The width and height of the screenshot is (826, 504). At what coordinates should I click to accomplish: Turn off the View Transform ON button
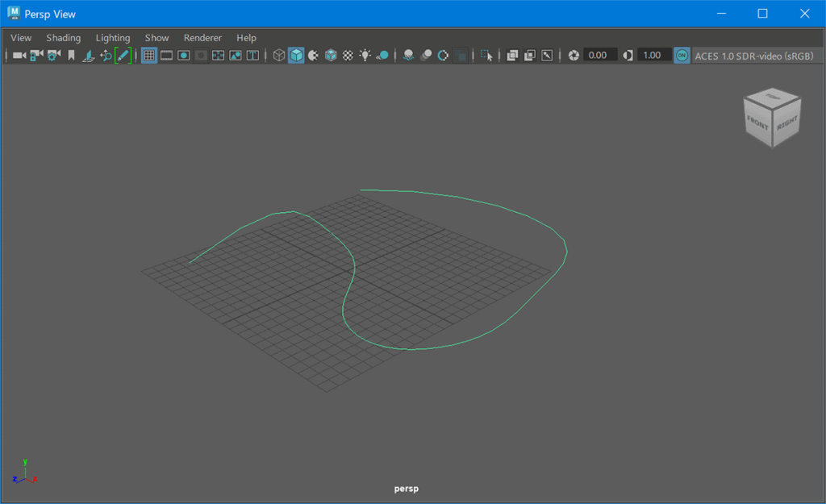point(682,56)
